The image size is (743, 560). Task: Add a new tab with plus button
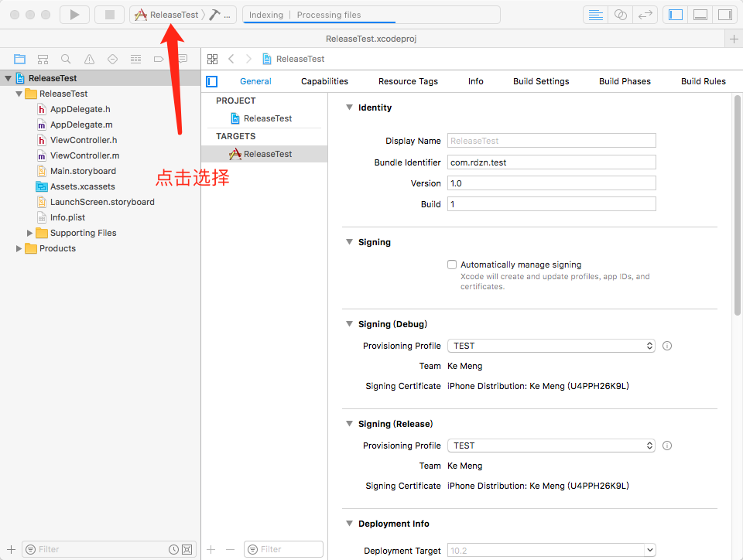click(734, 39)
